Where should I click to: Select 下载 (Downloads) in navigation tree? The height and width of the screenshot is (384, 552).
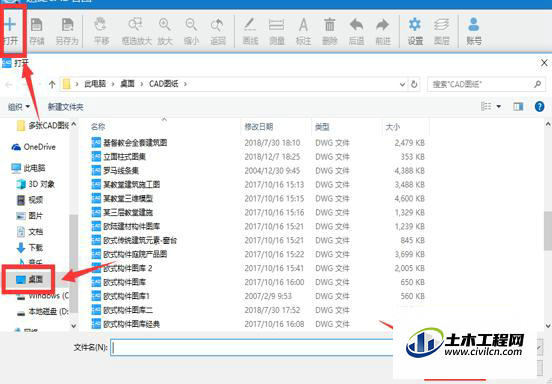(30, 247)
